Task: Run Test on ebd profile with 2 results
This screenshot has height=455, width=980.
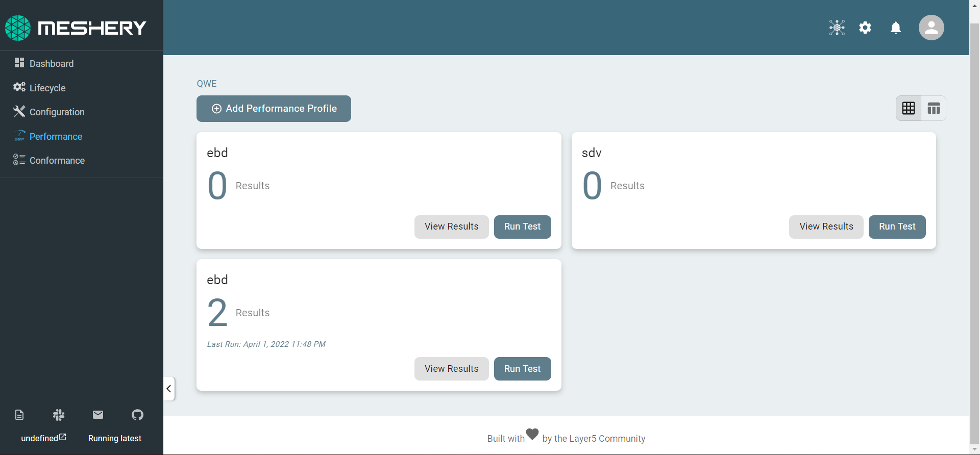Action: [x=523, y=369]
